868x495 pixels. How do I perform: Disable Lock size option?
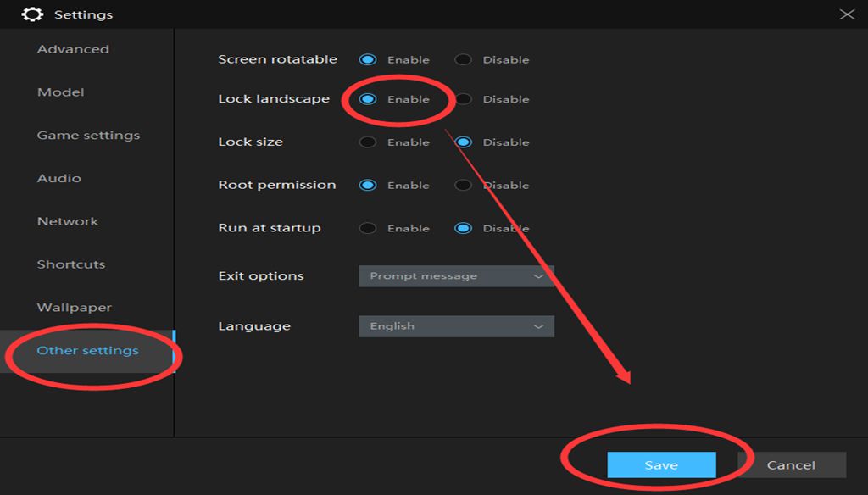click(463, 142)
